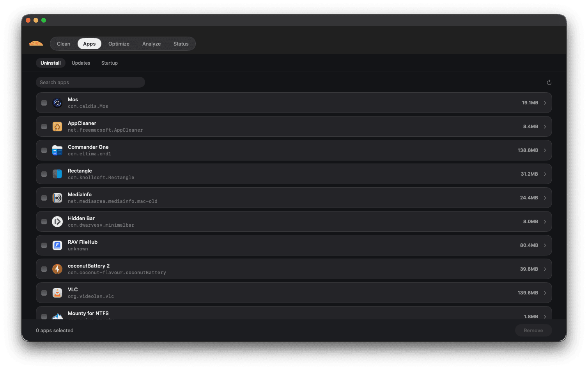
Task: Refresh the apps list
Action: pos(549,83)
